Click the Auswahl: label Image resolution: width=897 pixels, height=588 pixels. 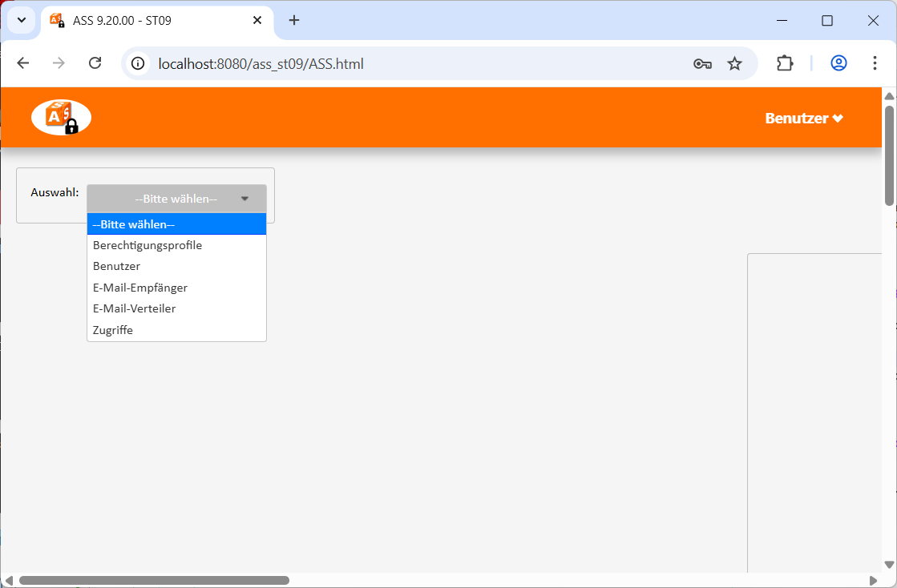pyautogui.click(x=55, y=192)
